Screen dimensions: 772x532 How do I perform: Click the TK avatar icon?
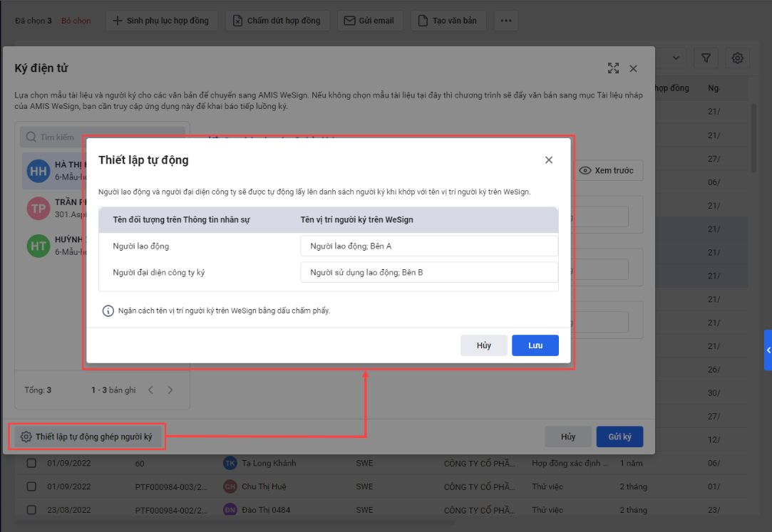230,463
